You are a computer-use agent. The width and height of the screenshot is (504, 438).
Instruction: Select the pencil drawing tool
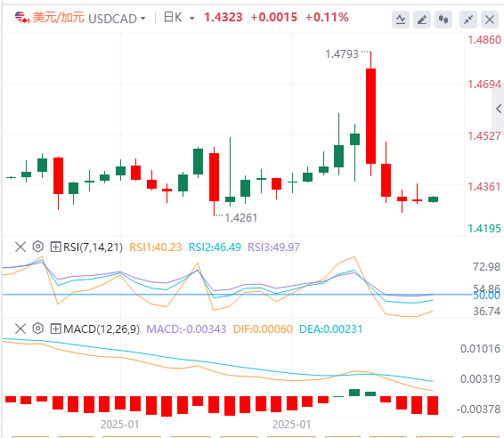[422, 20]
